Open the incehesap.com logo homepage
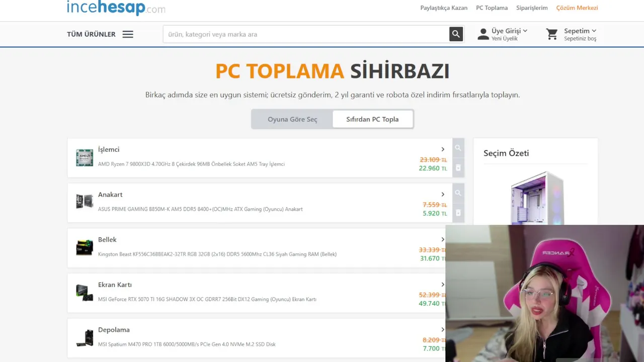This screenshot has width=644, height=362. [116, 8]
